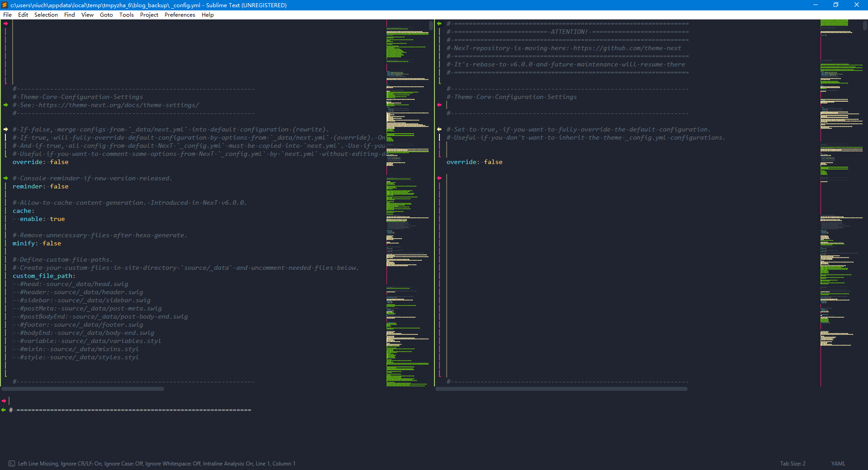868x470 pixels.
Task: Click '#bodyEnd: source/_data/body-end.swig' line
Action: (x=87, y=333)
